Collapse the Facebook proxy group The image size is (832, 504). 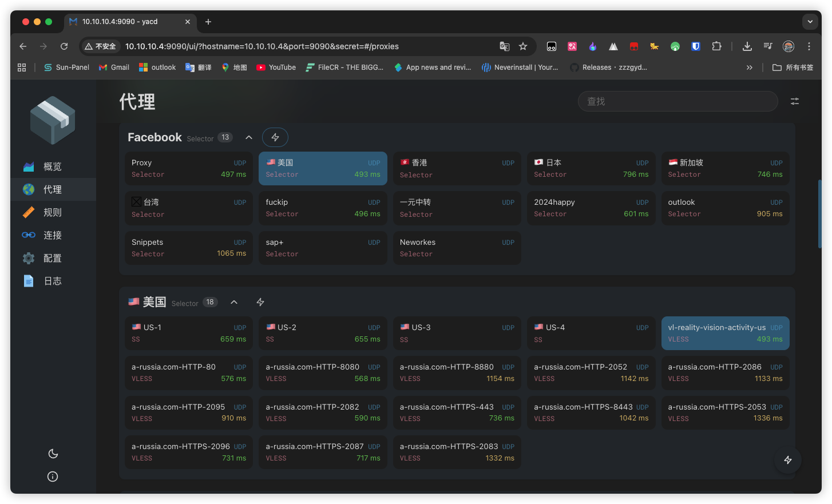[x=249, y=137]
